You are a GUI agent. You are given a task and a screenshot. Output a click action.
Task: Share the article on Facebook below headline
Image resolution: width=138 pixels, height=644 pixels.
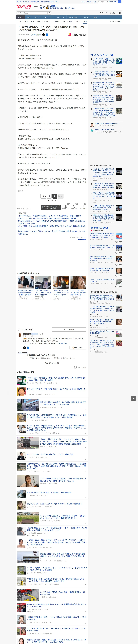pos(47,35)
